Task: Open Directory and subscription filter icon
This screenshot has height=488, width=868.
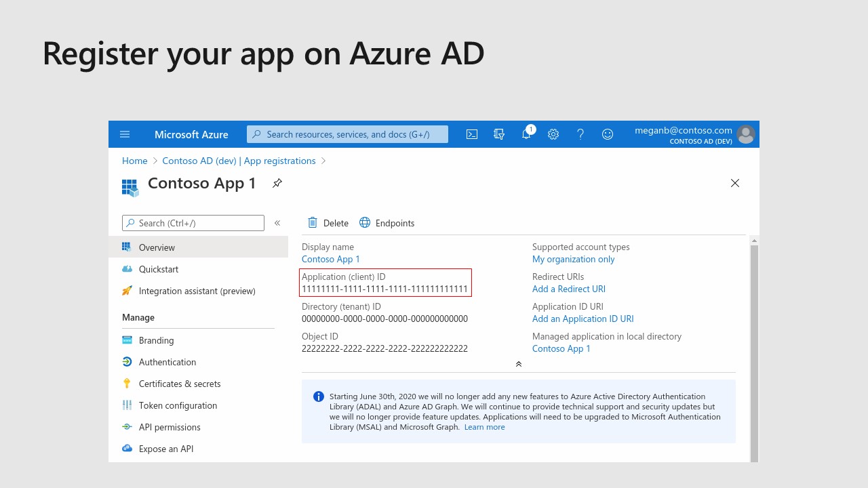Action: [x=499, y=134]
